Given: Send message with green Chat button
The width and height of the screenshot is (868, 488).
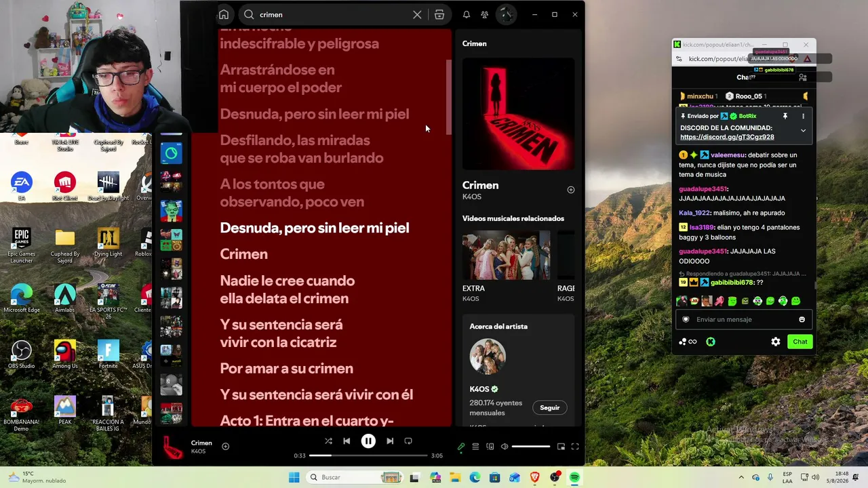Looking at the screenshot, I should [800, 342].
